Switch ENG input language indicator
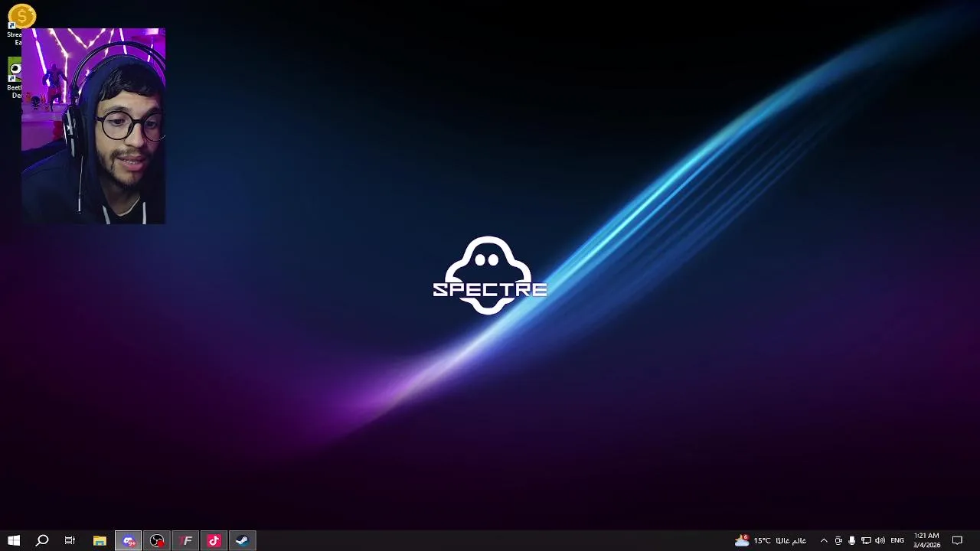This screenshot has width=980, height=551. pos(897,540)
